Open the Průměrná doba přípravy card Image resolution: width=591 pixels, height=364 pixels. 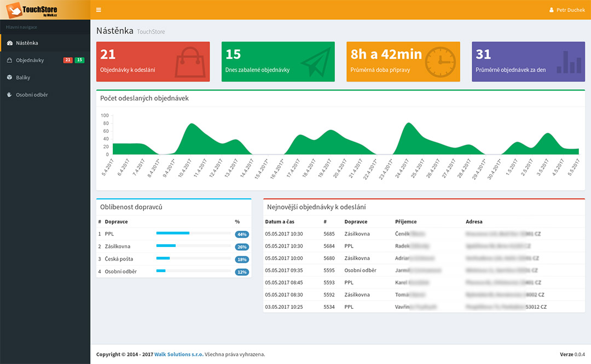(403, 62)
